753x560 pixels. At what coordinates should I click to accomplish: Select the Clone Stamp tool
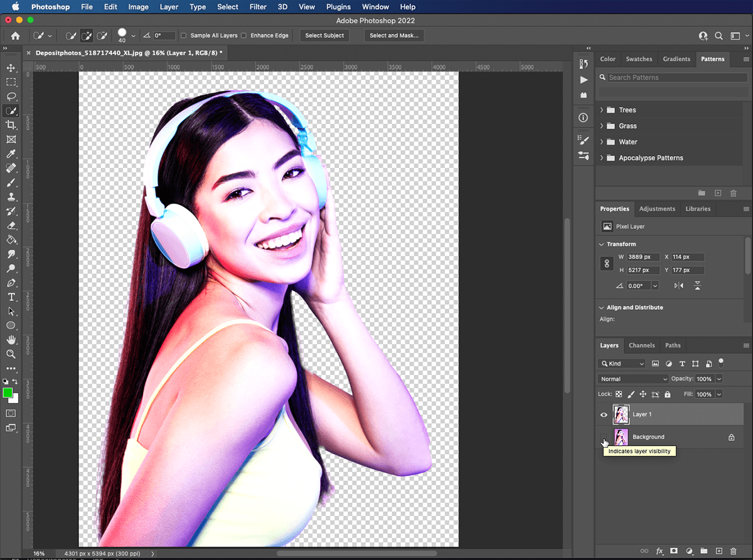tap(11, 196)
